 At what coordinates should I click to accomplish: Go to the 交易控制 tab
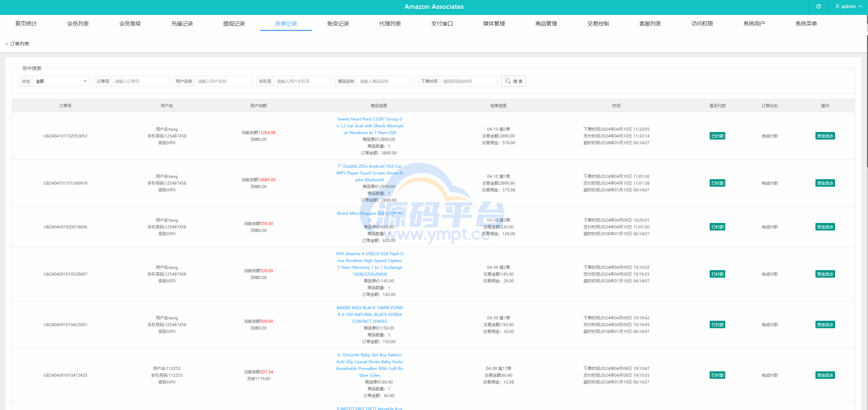click(x=598, y=23)
